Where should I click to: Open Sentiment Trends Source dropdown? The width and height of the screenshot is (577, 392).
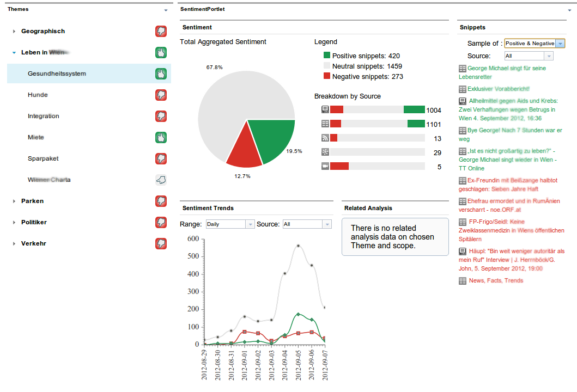(x=307, y=224)
